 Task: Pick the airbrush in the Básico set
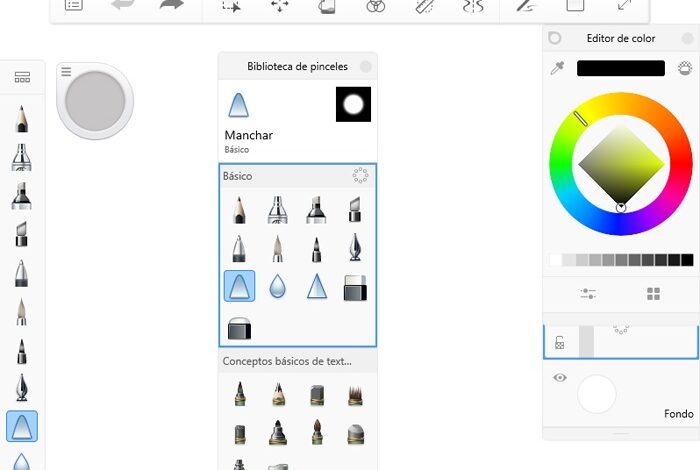click(277, 210)
